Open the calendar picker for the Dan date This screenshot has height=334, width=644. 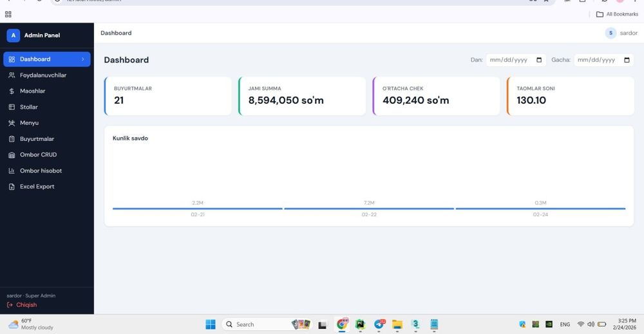point(539,60)
